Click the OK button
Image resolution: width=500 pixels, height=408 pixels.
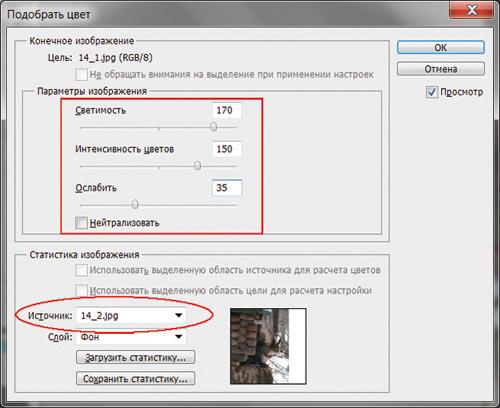coord(441,47)
